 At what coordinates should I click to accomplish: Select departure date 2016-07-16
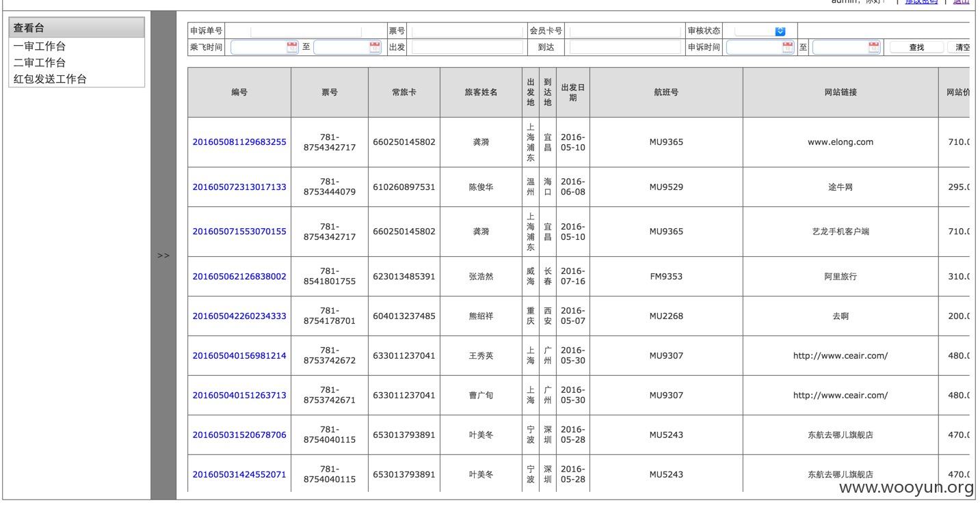(x=573, y=276)
